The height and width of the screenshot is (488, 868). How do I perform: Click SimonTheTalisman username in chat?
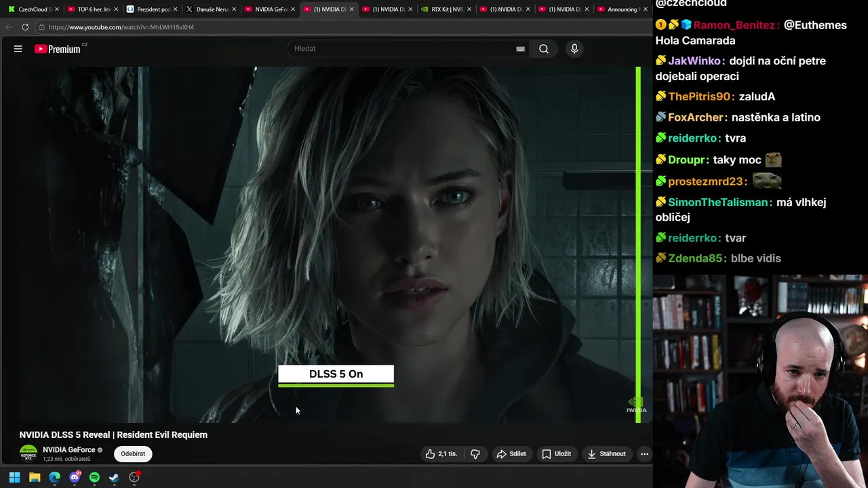[x=719, y=202]
